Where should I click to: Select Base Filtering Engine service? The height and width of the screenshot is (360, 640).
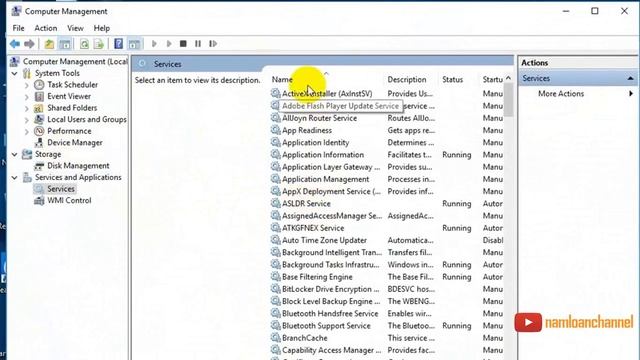317,277
